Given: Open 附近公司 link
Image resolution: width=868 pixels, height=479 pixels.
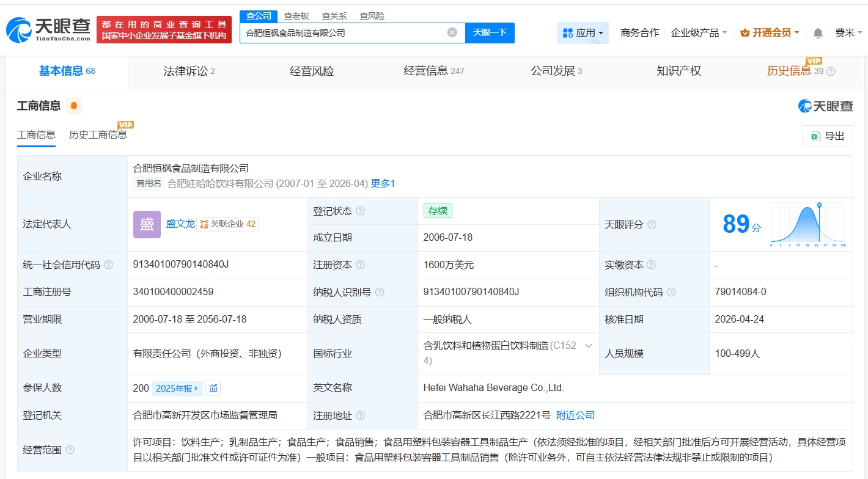Looking at the screenshot, I should (x=575, y=415).
